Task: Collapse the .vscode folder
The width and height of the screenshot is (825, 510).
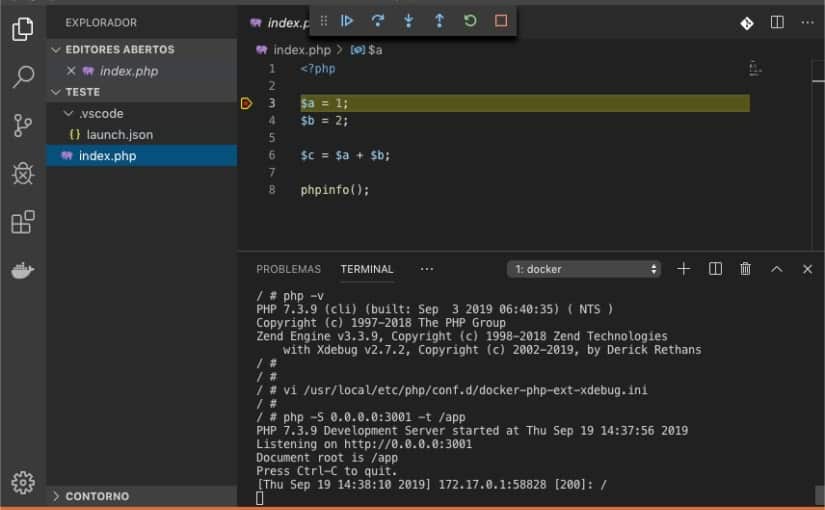Action: point(68,113)
